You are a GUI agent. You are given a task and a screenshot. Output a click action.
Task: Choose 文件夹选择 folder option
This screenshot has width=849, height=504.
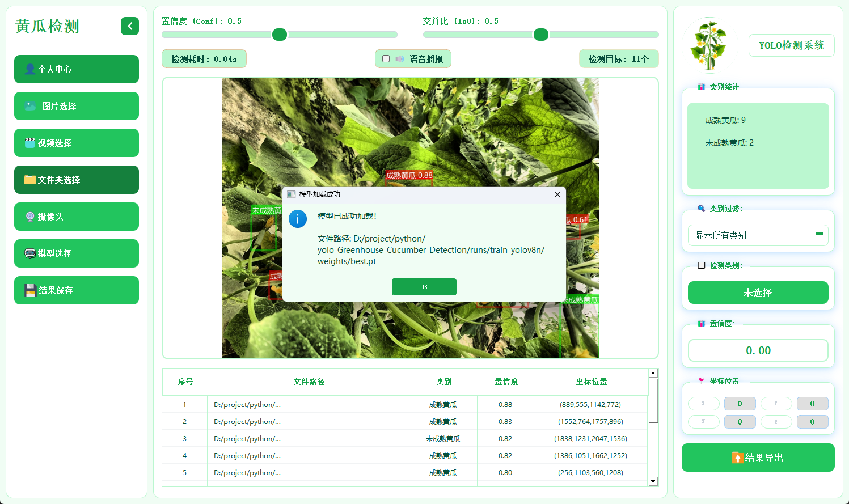(77, 180)
